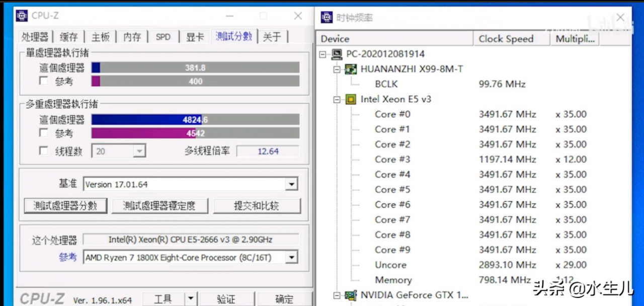Click the x 29.00 Uncore multiplier
644x306 pixels.
point(571,265)
